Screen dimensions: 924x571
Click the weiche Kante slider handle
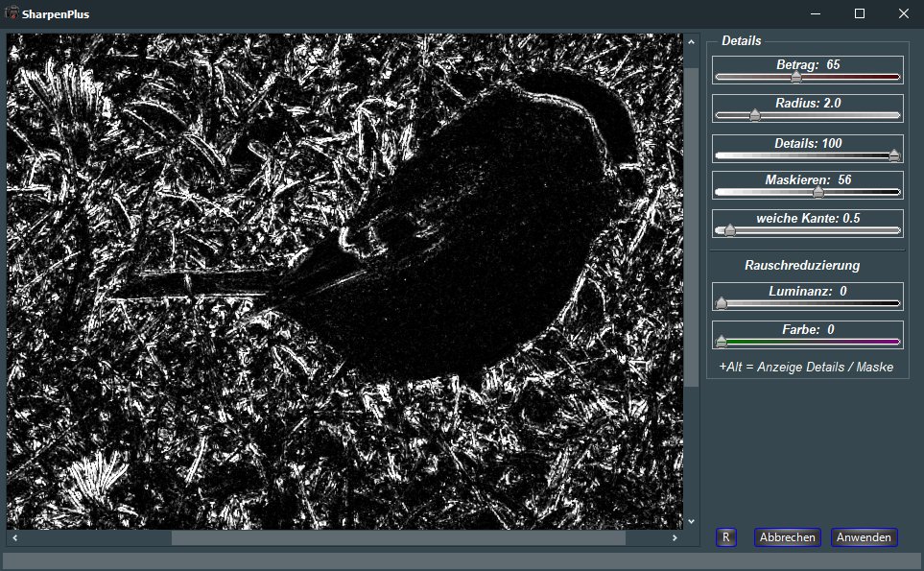(x=729, y=230)
